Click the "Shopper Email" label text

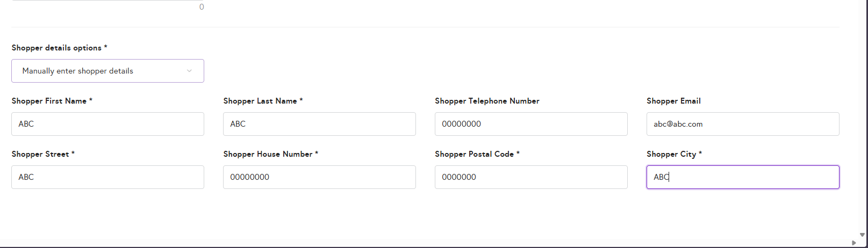(x=673, y=101)
